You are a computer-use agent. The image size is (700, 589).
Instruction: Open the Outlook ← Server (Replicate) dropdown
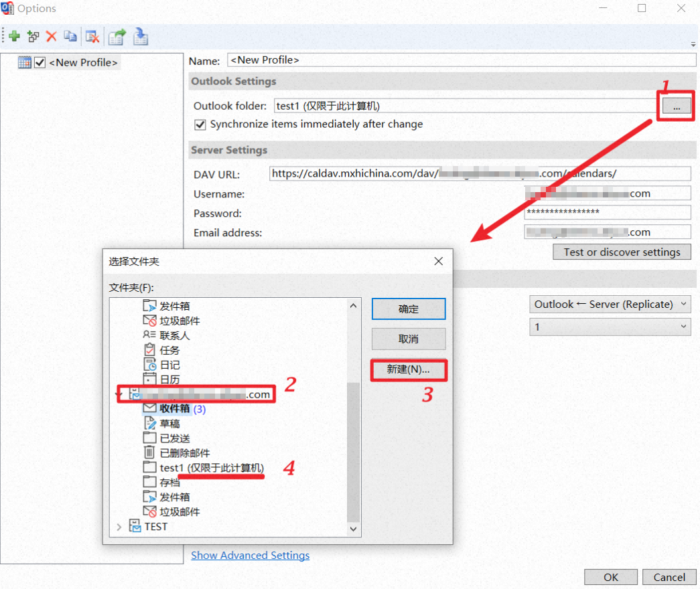click(610, 305)
